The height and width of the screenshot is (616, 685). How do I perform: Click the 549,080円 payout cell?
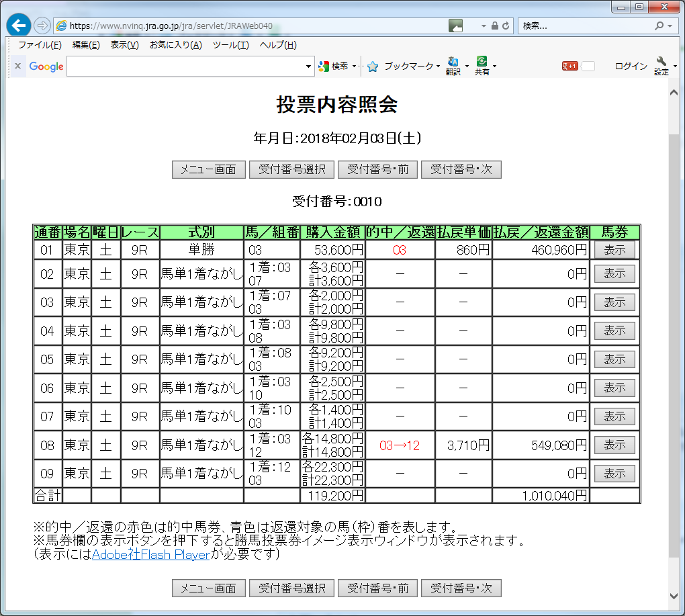coord(541,445)
